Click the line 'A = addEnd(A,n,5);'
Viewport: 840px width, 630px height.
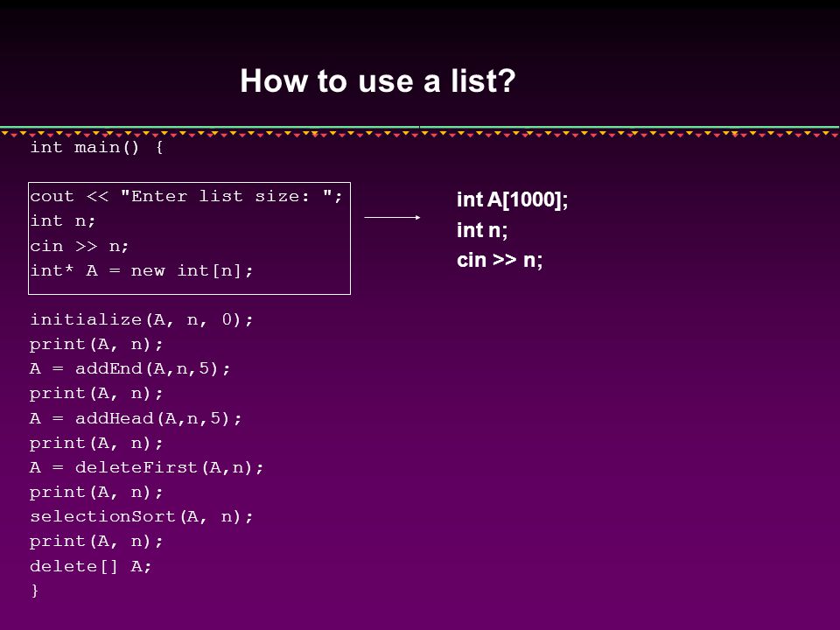(x=129, y=368)
